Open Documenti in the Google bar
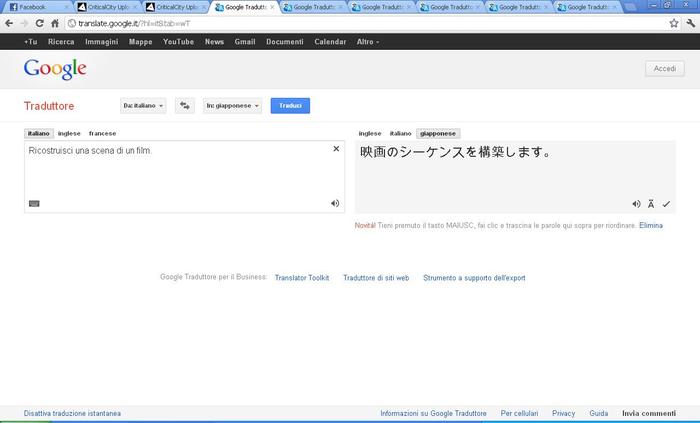This screenshot has height=423, width=700. coord(284,41)
